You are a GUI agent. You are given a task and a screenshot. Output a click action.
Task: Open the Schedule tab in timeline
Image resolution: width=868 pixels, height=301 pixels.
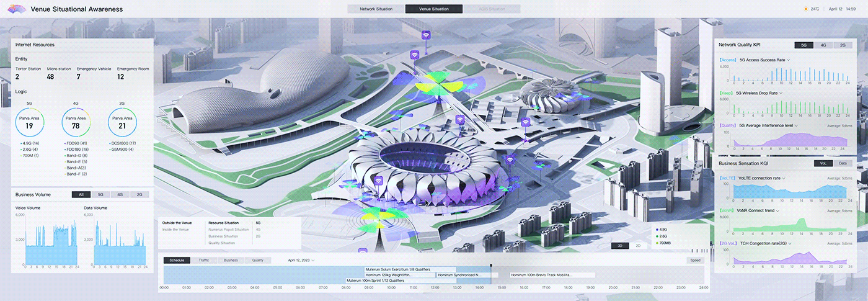pos(177,261)
